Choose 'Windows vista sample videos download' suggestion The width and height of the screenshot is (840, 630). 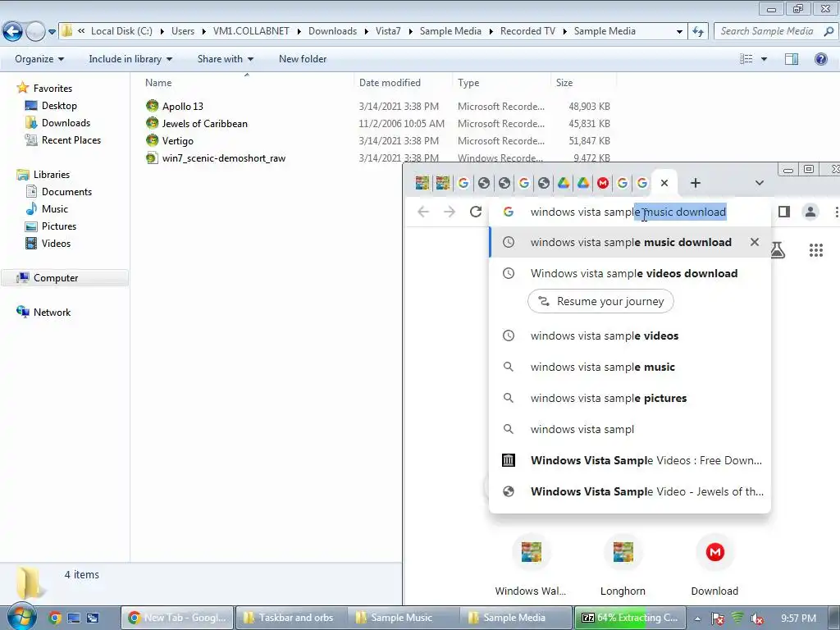[x=630, y=273]
